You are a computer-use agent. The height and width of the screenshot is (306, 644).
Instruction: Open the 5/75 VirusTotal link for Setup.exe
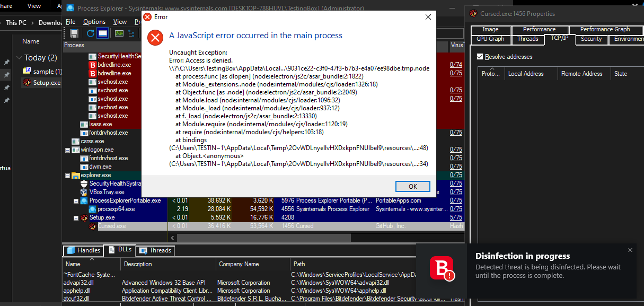(x=455, y=217)
